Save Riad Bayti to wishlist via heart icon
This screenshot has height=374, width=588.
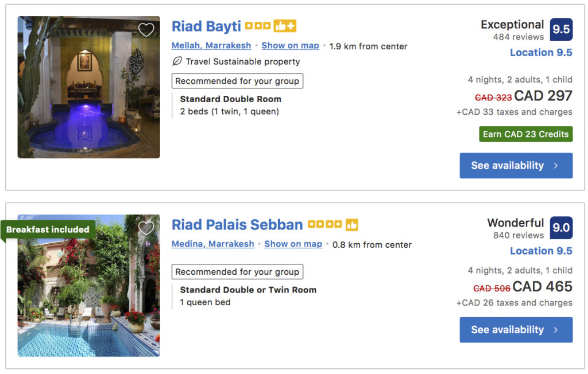point(146,29)
